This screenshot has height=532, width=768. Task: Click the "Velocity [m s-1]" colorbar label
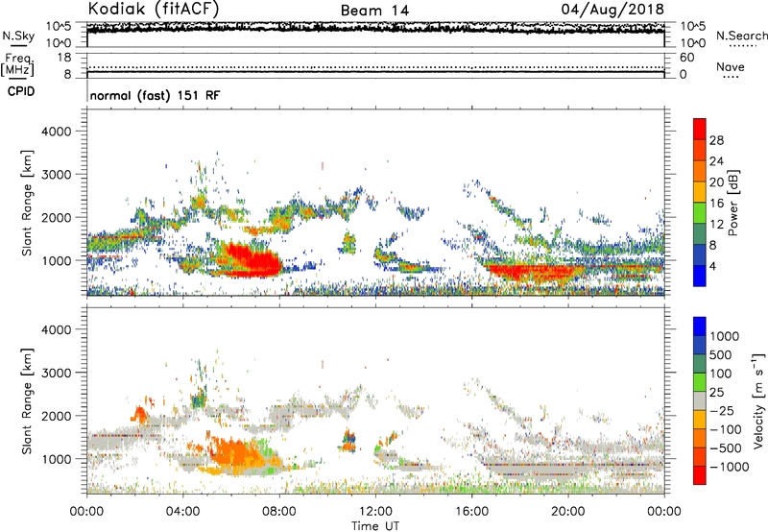pos(758,400)
